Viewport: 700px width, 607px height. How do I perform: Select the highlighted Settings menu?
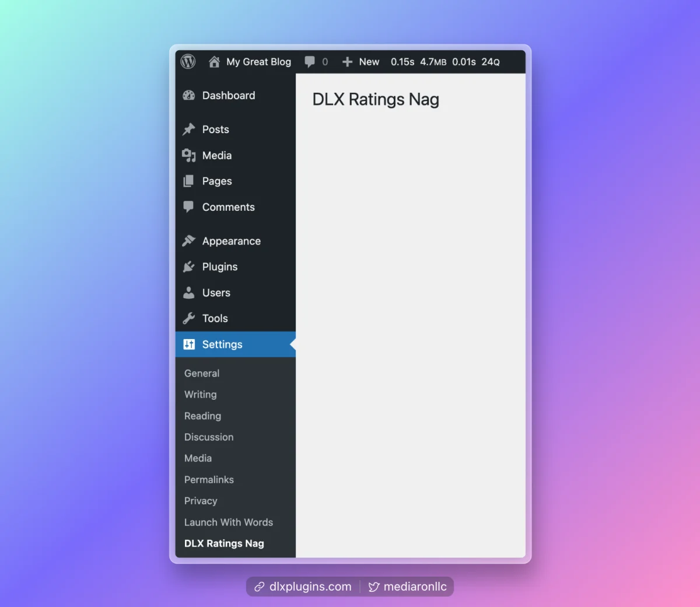(236, 344)
